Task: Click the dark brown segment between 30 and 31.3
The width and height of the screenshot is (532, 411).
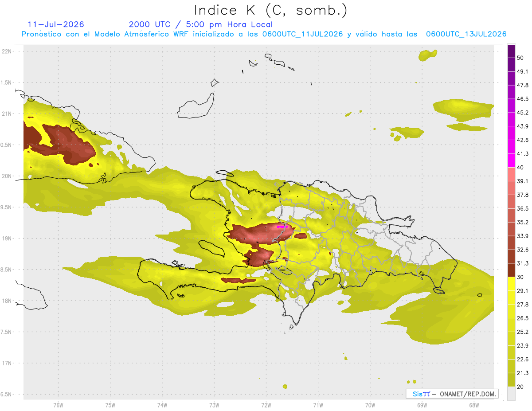Action: [x=511, y=270]
